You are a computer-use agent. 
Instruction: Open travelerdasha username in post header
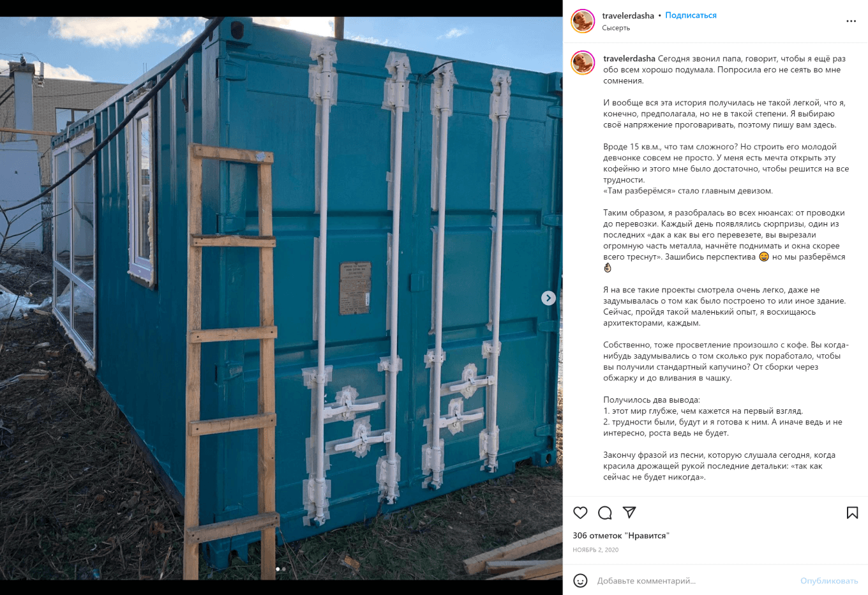[x=628, y=15]
